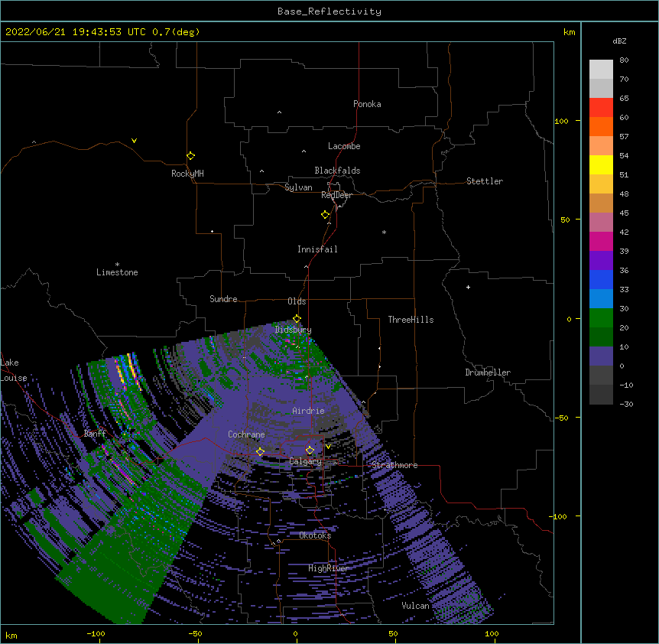Click the -30 value on the dBZ scale
659x644 pixels.
pos(626,404)
